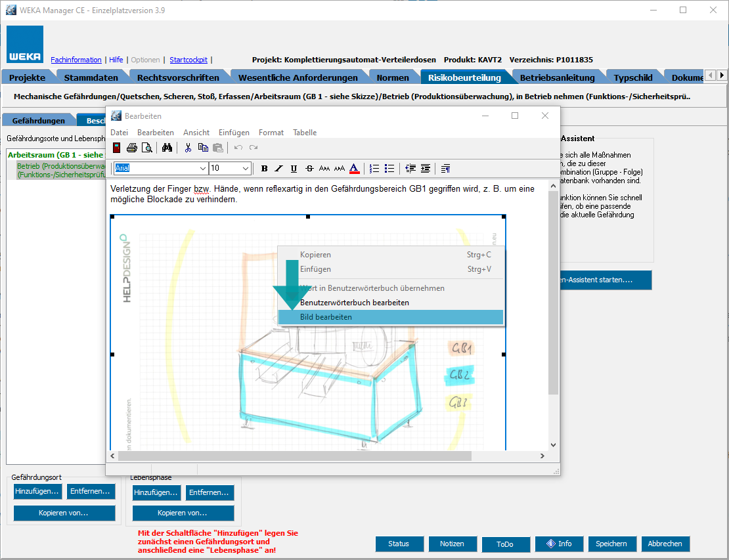The width and height of the screenshot is (729, 560).
Task: Increase the paragraph indent
Action: pos(426,169)
